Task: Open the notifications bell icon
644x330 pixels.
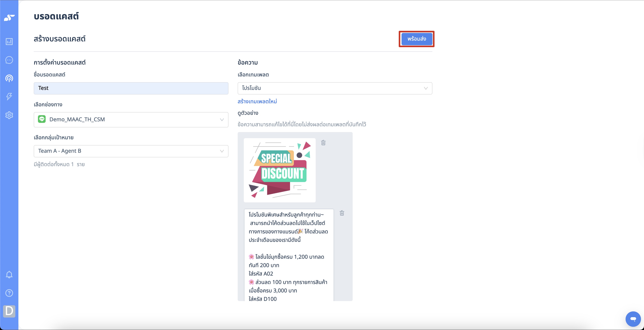Action: [x=9, y=274]
